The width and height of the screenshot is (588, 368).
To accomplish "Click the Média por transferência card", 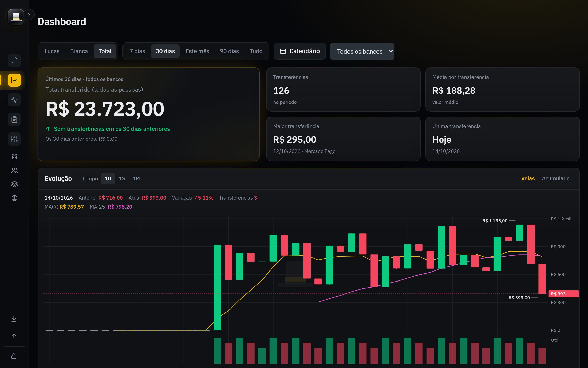I will point(502,90).
